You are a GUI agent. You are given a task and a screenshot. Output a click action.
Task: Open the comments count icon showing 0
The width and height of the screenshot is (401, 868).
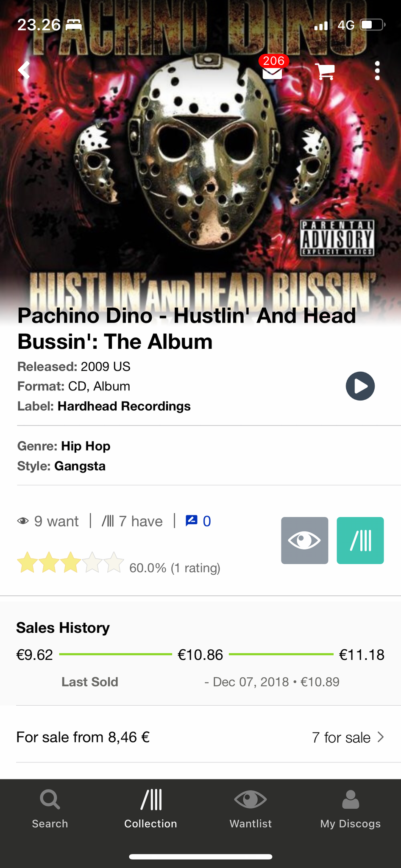tap(198, 521)
